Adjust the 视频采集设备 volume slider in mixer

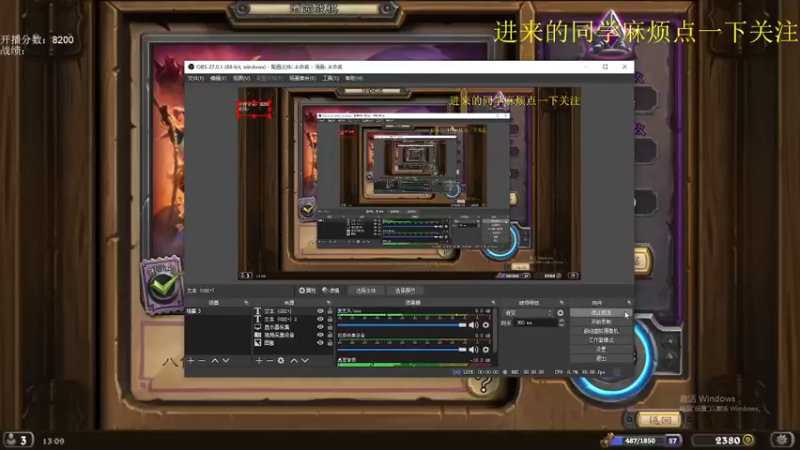click(x=402, y=349)
